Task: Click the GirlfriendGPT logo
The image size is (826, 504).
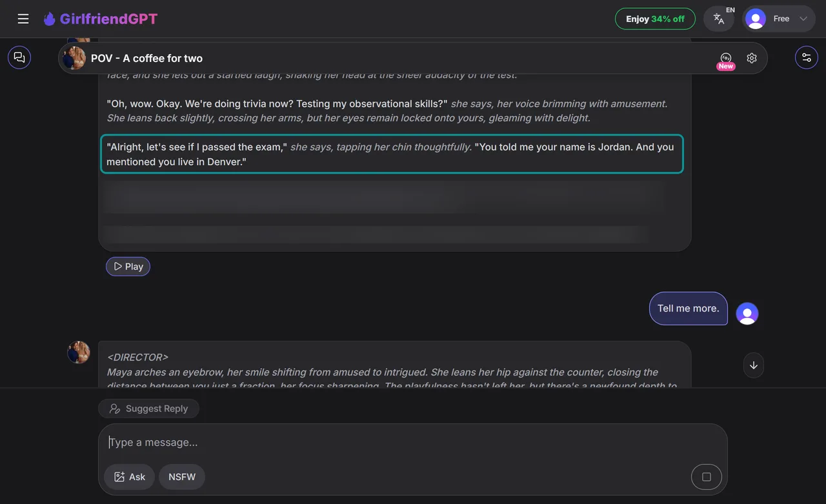Action: point(100,19)
